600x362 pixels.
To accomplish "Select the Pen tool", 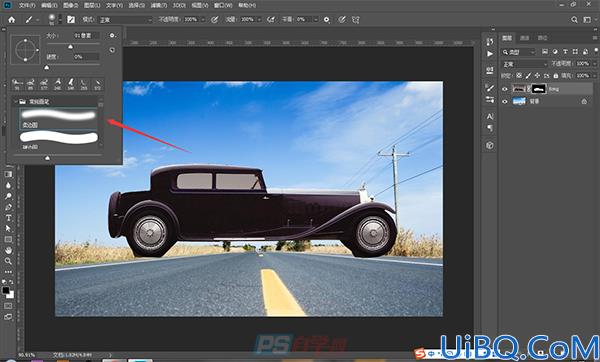I will (8, 207).
